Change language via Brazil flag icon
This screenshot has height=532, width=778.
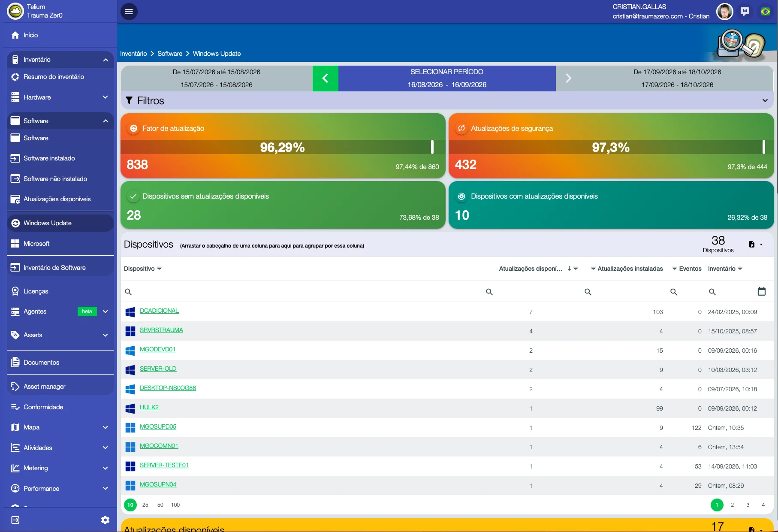(766, 12)
